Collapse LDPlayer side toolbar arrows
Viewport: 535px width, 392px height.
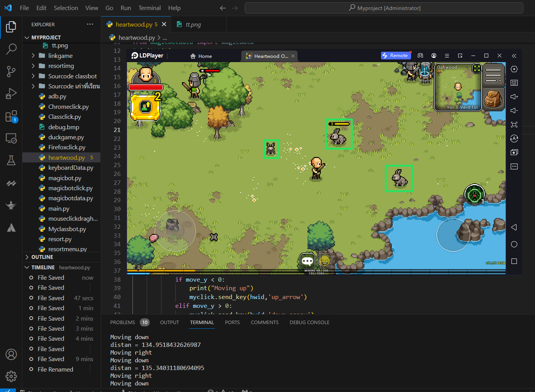click(514, 56)
